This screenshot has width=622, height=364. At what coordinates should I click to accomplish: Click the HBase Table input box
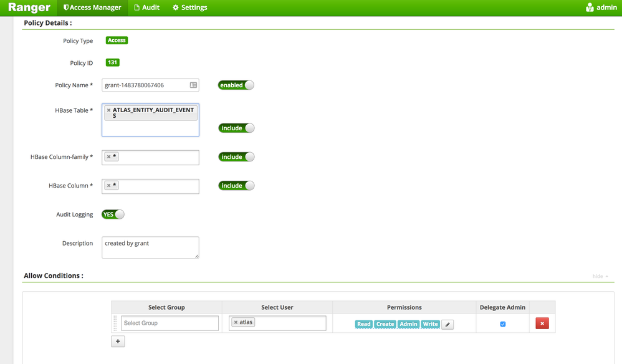pyautogui.click(x=150, y=120)
